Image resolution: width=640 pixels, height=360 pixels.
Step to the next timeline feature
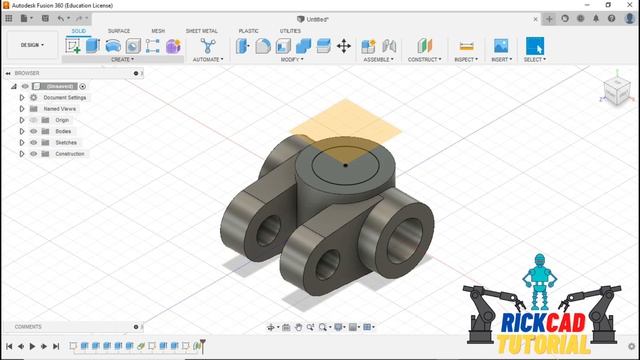(x=44, y=347)
